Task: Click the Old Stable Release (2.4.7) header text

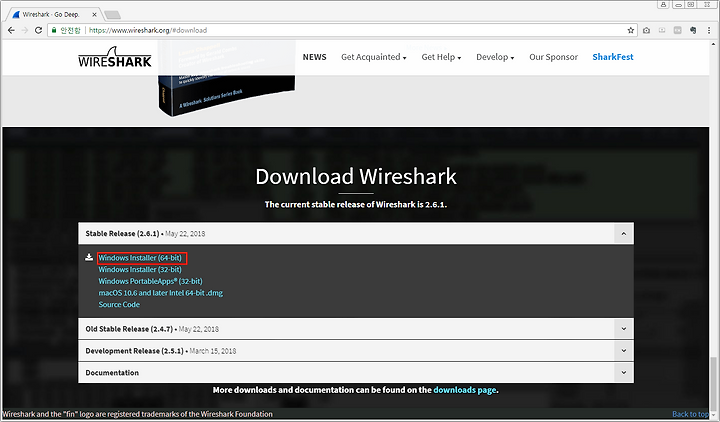Action: tap(129, 329)
